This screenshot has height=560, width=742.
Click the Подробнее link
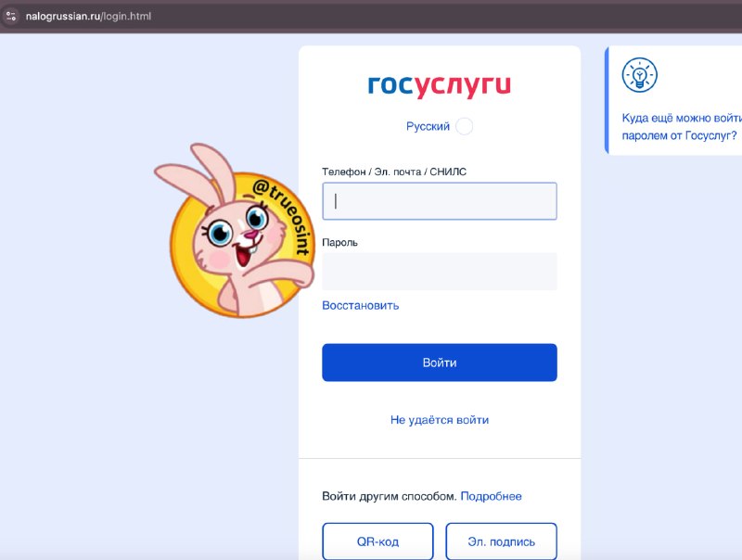tap(492, 496)
